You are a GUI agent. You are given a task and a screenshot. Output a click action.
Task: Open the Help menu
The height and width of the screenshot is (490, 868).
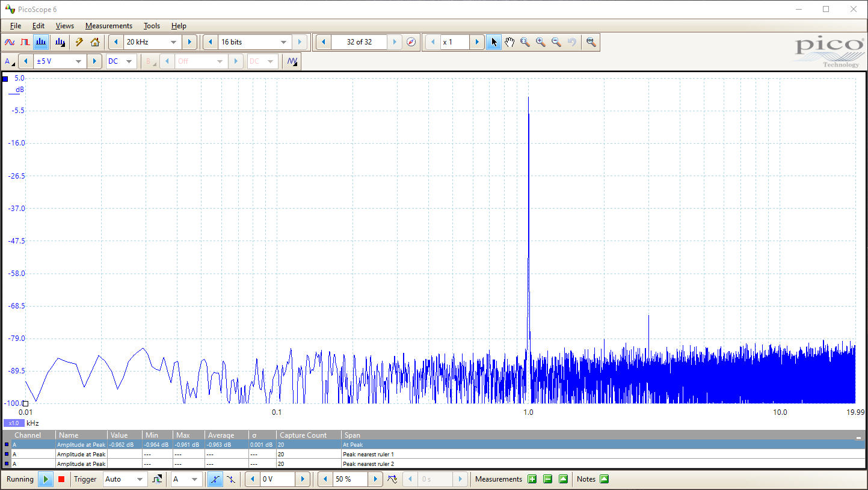click(x=179, y=26)
